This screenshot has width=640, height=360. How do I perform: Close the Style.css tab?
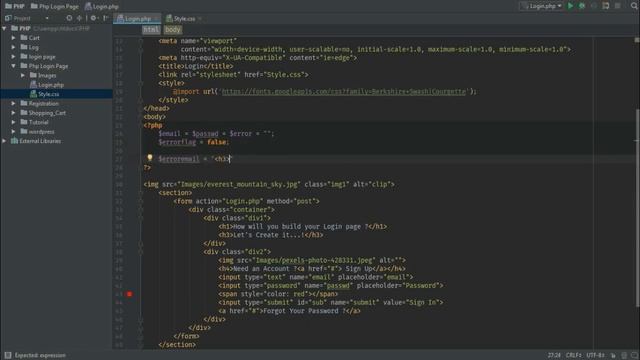[x=200, y=19]
